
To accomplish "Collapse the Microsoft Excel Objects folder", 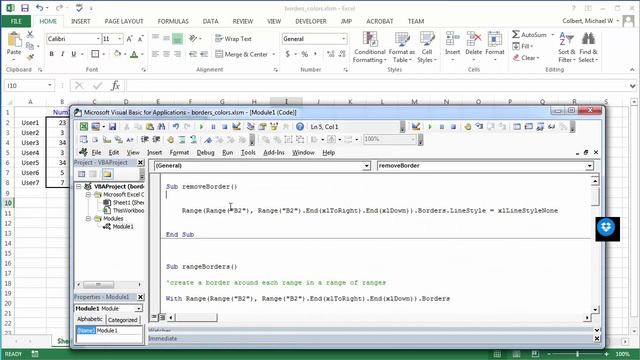I will coord(88,195).
